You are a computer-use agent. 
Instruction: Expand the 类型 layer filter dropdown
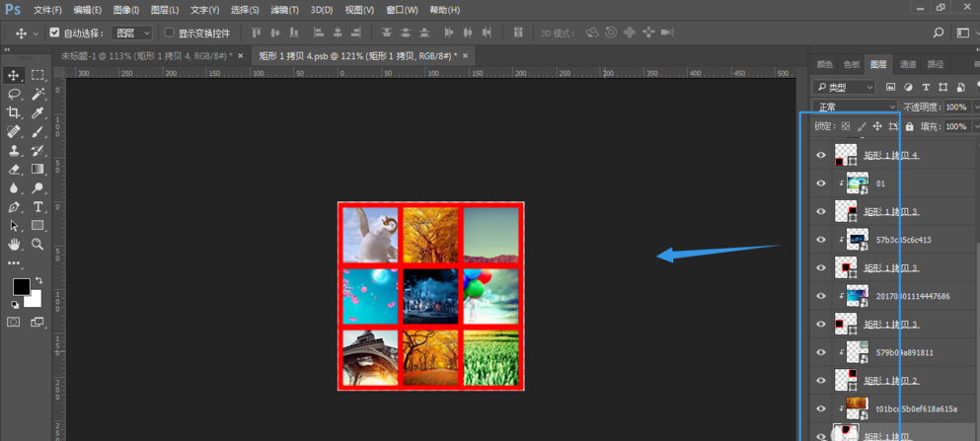click(845, 87)
